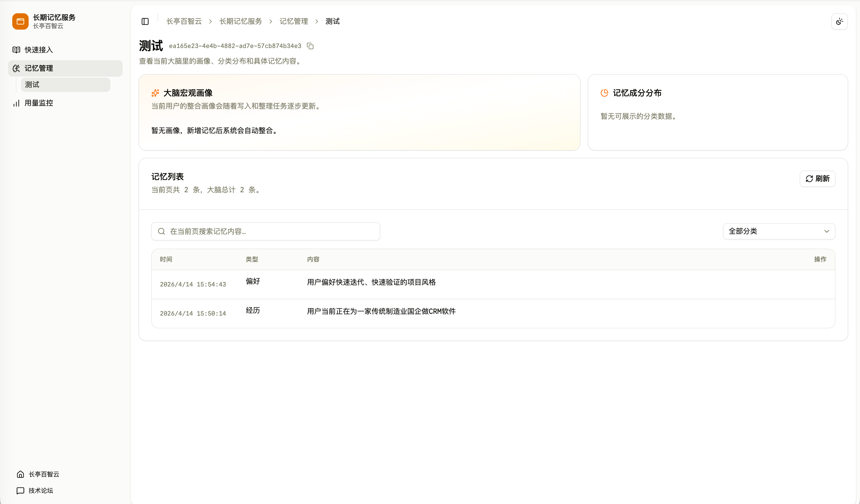This screenshot has height=504, width=860.
Task: Click the sparkle icon beside 大脑宏观画像
Action: tap(155, 93)
